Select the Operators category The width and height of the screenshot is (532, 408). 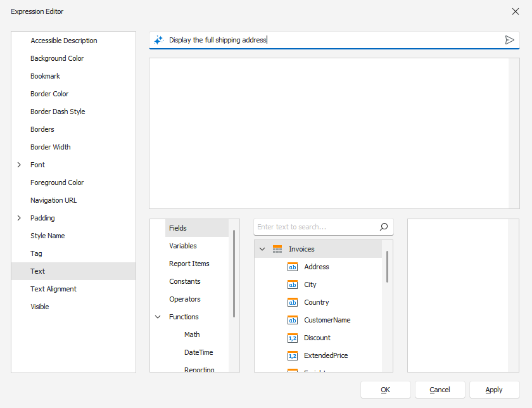[184, 298]
